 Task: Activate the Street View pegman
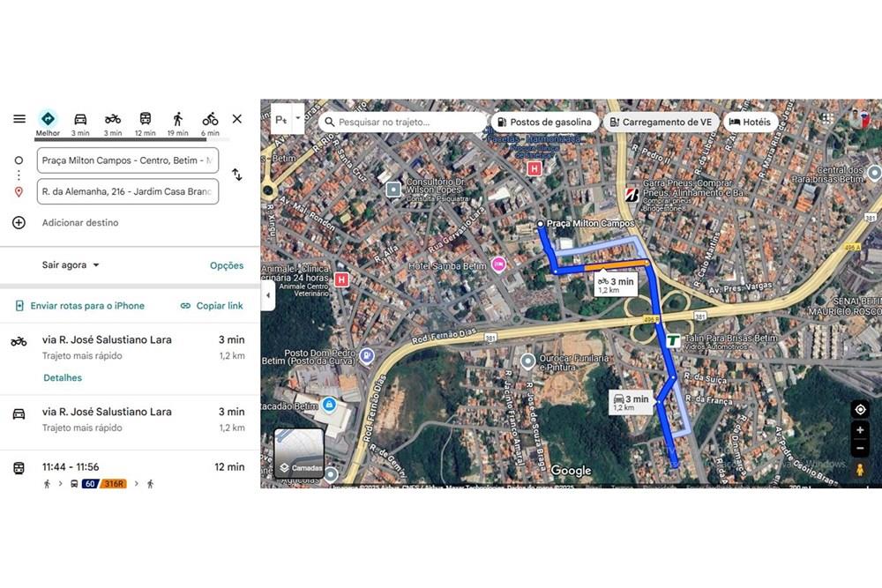(x=860, y=471)
